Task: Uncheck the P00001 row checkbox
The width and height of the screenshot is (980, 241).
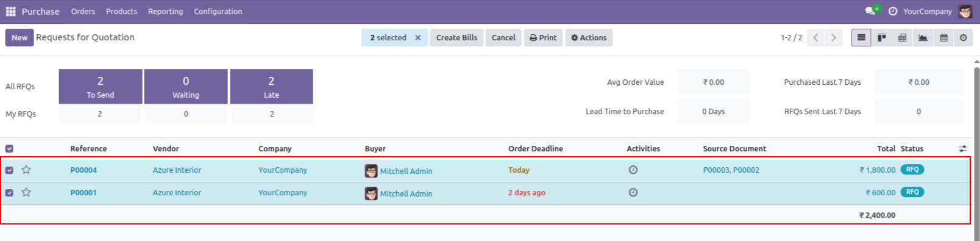Action: pyautogui.click(x=9, y=193)
